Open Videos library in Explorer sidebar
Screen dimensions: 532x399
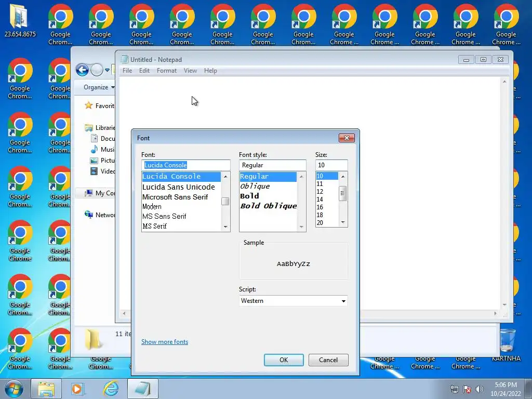(x=103, y=171)
